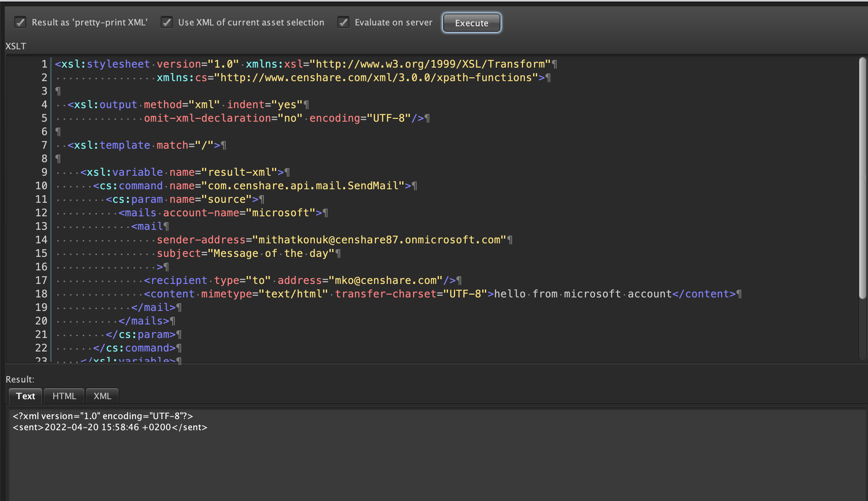This screenshot has height=501, width=868.
Task: Click line number 1 in the gutter
Action: tap(44, 64)
